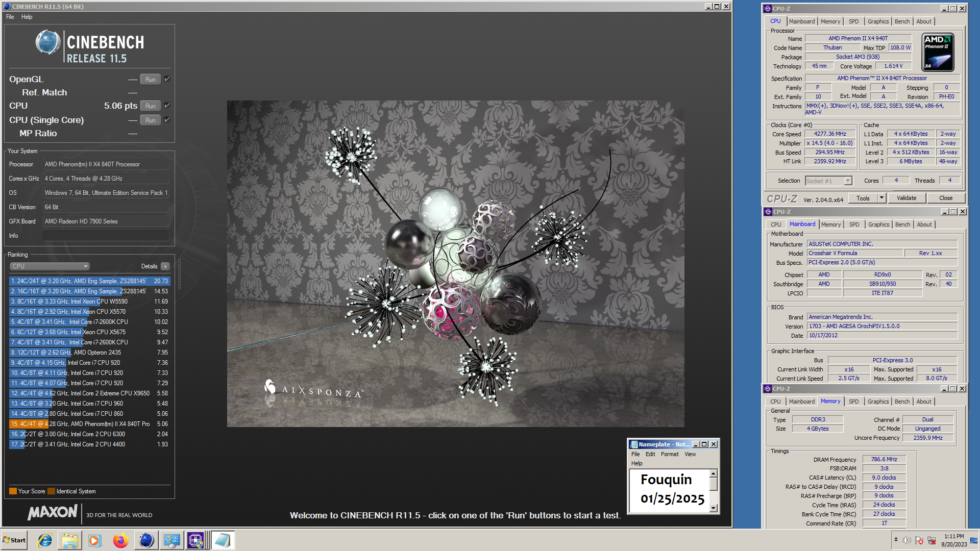This screenshot has height=551, width=980.
Task: Open Notepad File menu
Action: click(x=635, y=454)
